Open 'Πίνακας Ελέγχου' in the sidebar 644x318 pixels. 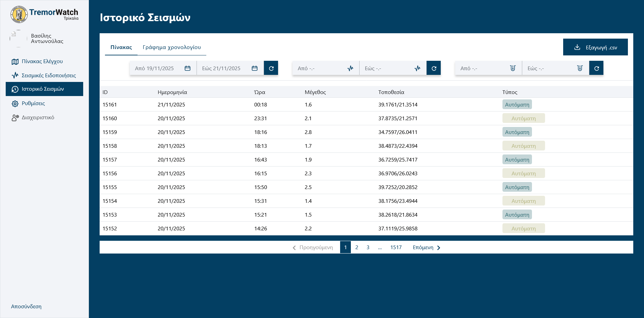point(42,61)
